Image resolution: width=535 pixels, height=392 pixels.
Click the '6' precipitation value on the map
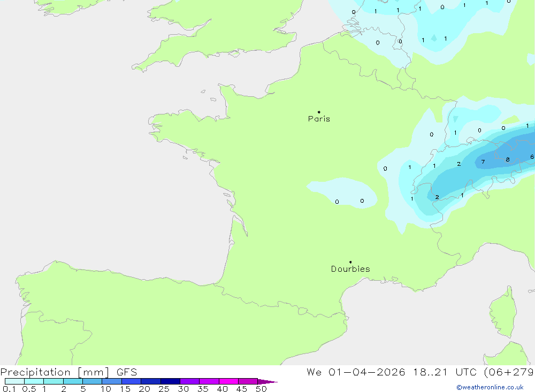click(532, 157)
